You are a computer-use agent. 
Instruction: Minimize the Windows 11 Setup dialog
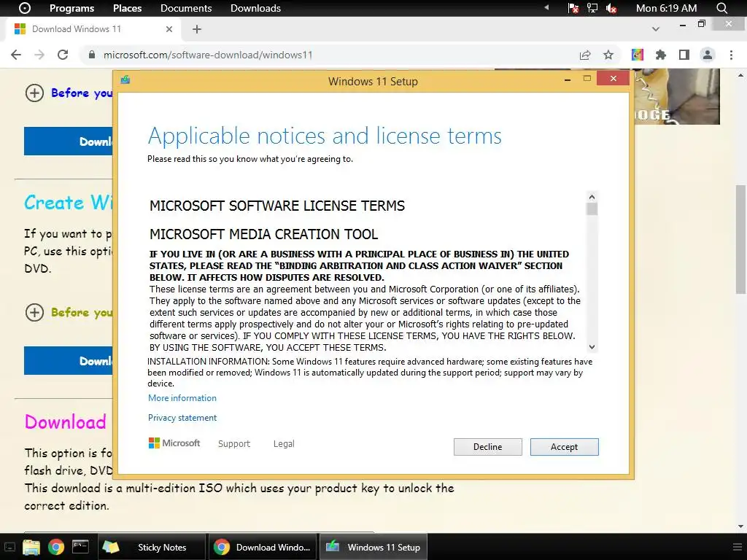pos(567,79)
